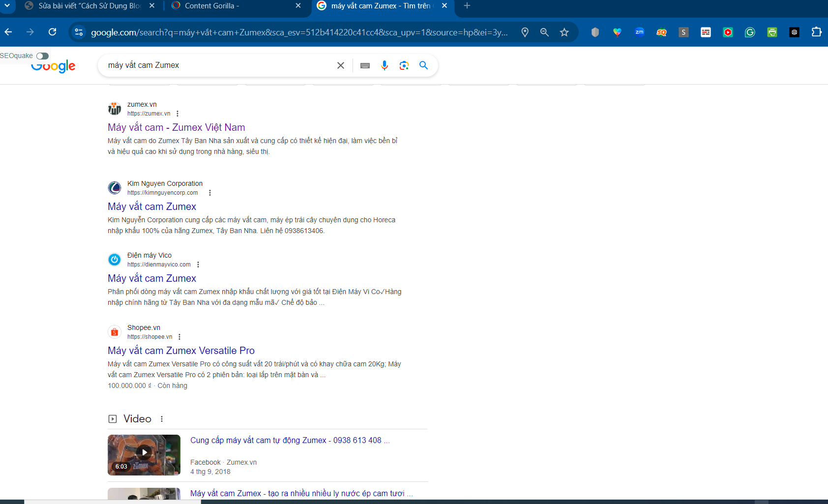Go to the Google home logo
The image size is (828, 504).
[x=53, y=66]
